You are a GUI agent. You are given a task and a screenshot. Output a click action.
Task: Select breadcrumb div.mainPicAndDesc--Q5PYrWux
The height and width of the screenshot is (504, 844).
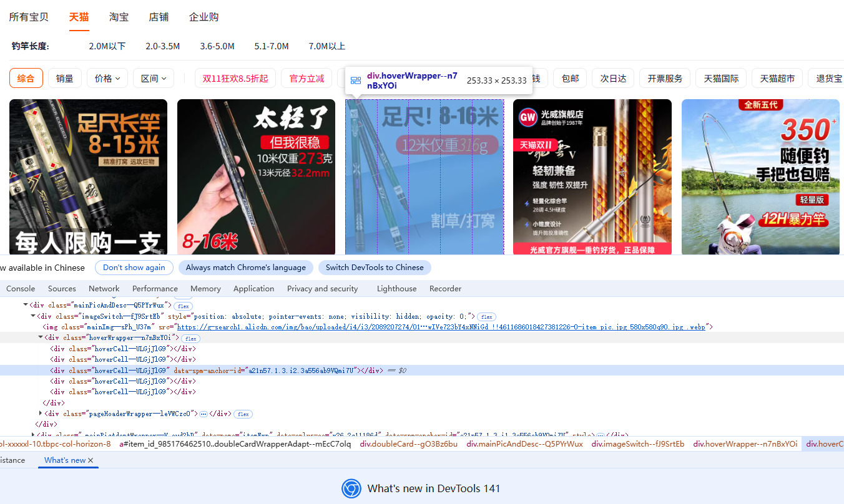524,444
